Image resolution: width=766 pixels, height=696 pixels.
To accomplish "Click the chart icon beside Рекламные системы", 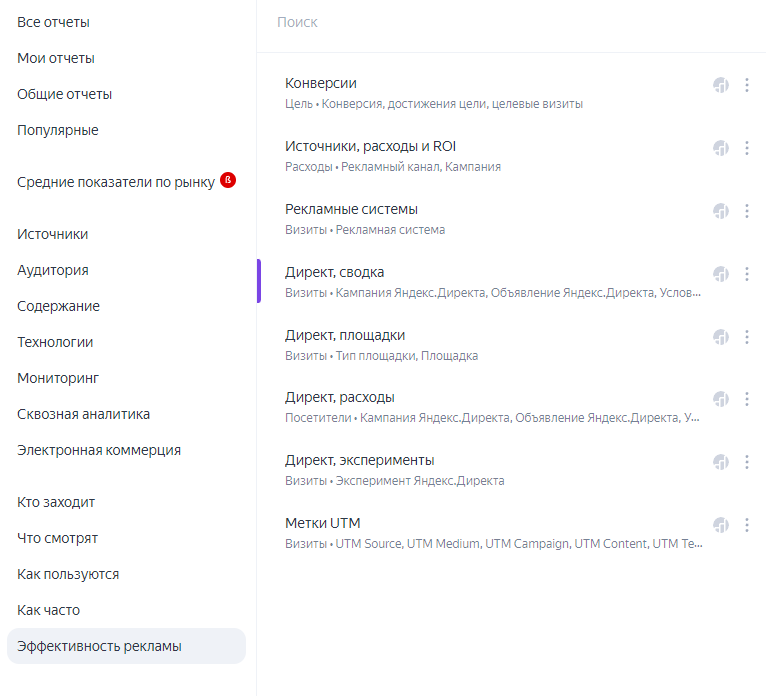I will (720, 211).
